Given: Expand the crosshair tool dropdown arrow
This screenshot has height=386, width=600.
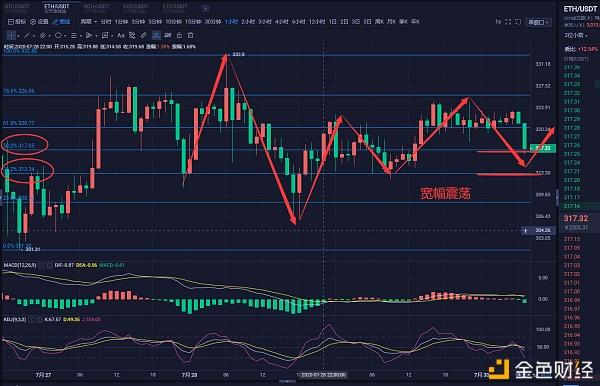Looking at the screenshot, I should click(18, 36).
